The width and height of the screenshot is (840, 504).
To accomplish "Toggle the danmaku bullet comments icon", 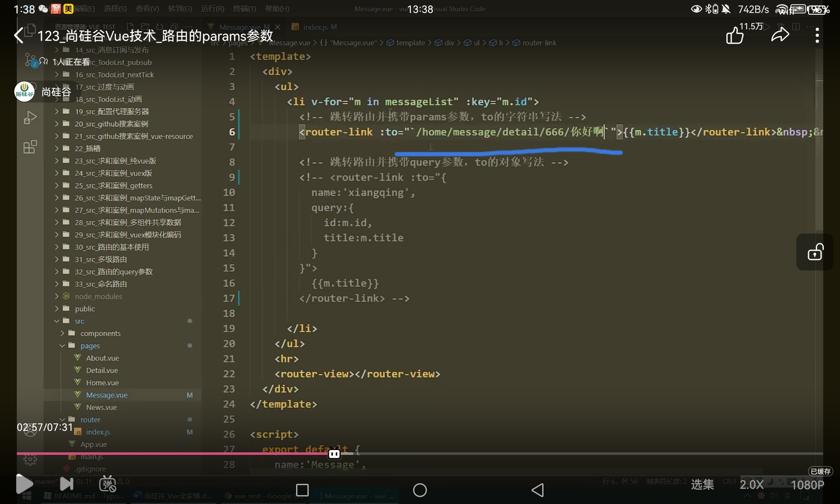I will (x=108, y=484).
